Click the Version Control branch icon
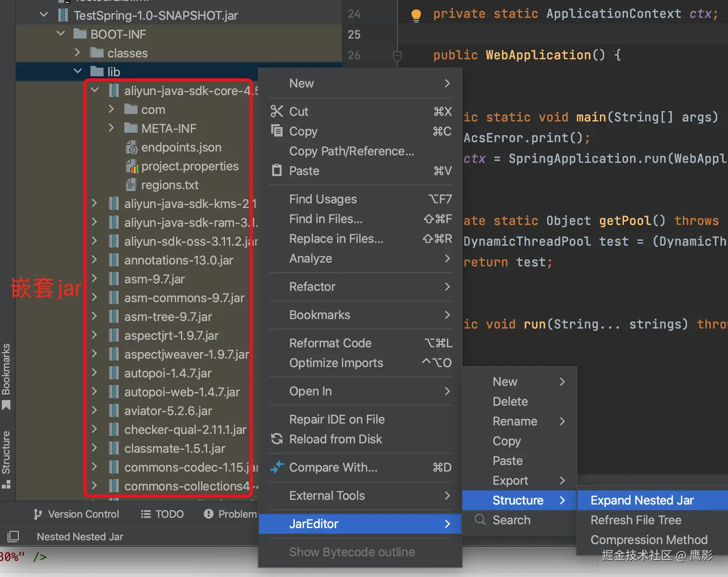This screenshot has height=577, width=728. click(x=38, y=514)
